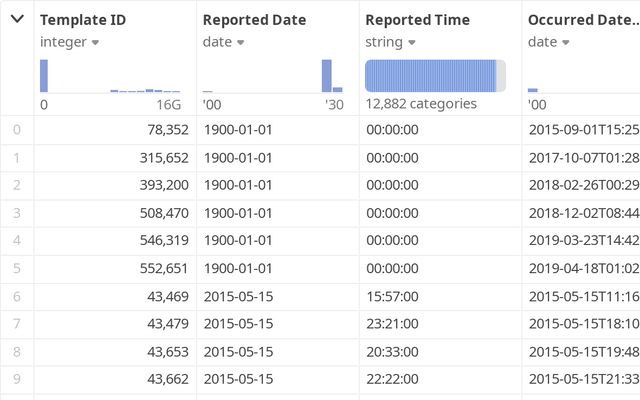Click the Reported Time categories bar
The height and width of the screenshot is (400, 640).
click(431, 76)
